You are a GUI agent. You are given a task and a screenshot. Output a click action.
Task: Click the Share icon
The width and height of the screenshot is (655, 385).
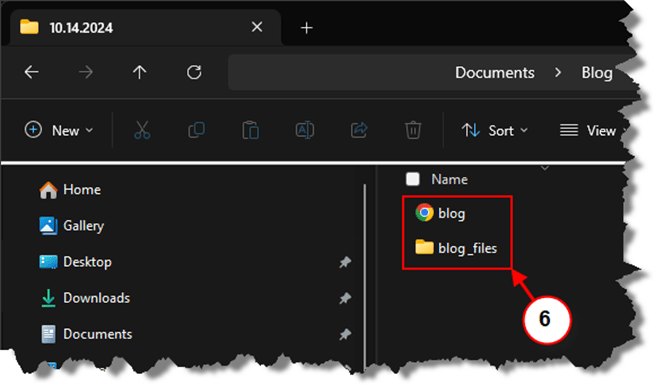tap(359, 130)
